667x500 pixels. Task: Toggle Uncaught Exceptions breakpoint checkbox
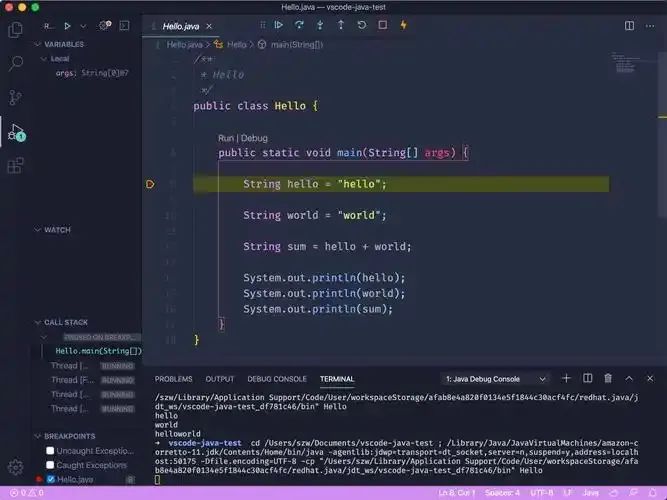(x=50, y=451)
